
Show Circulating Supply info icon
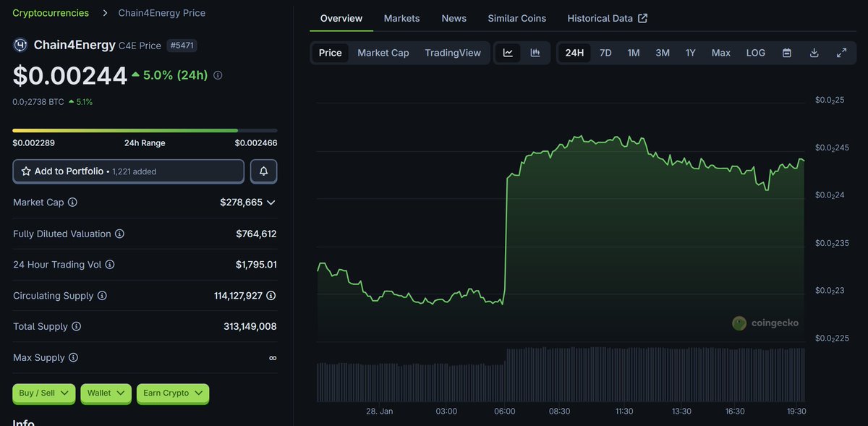coord(102,296)
